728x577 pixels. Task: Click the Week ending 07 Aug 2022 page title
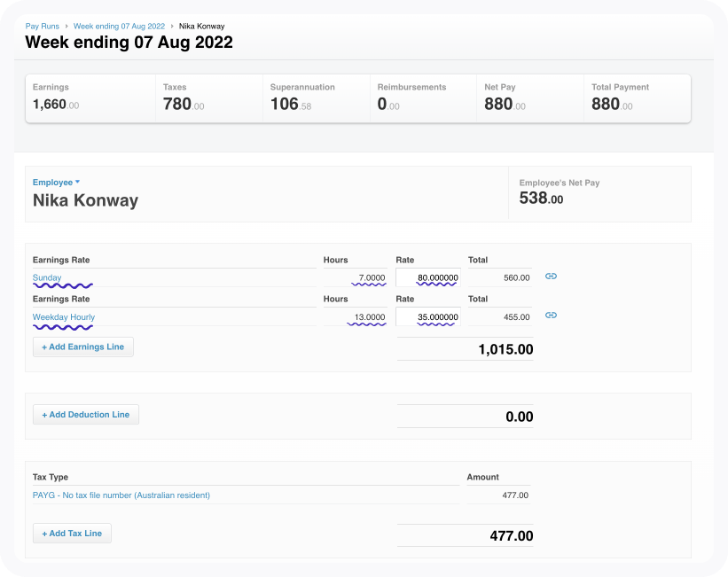coord(129,43)
